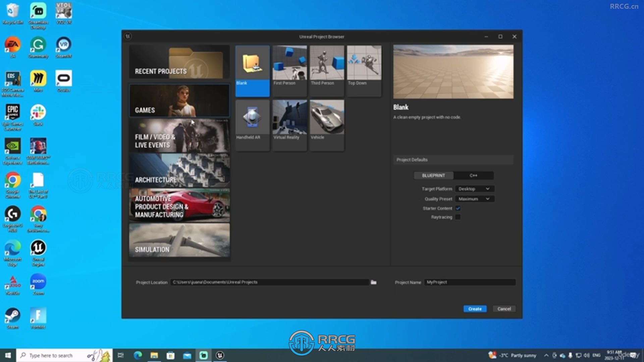This screenshot has width=644, height=362.
Task: Open the Games category
Action: coord(179,101)
